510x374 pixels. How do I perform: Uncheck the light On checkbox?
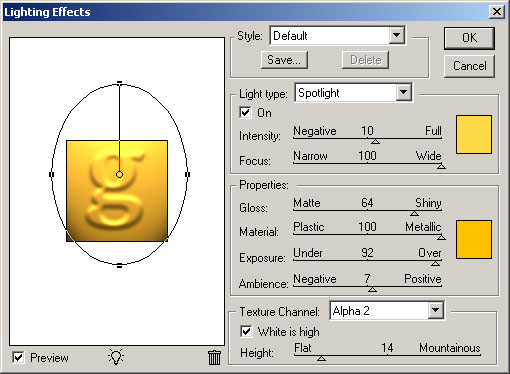pyautogui.click(x=245, y=112)
